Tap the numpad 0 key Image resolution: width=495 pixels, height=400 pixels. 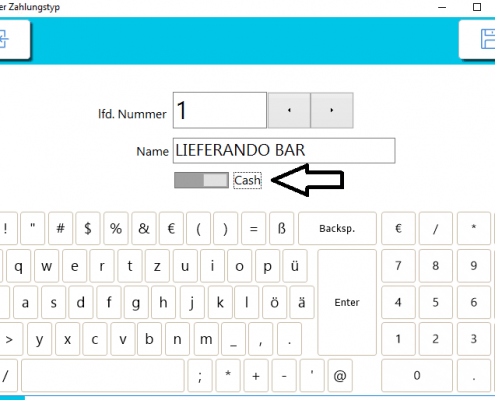(x=417, y=375)
